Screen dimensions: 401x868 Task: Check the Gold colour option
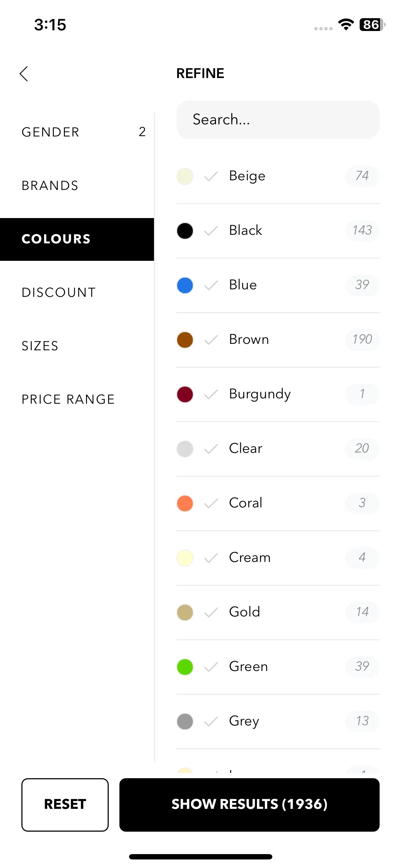click(x=211, y=613)
